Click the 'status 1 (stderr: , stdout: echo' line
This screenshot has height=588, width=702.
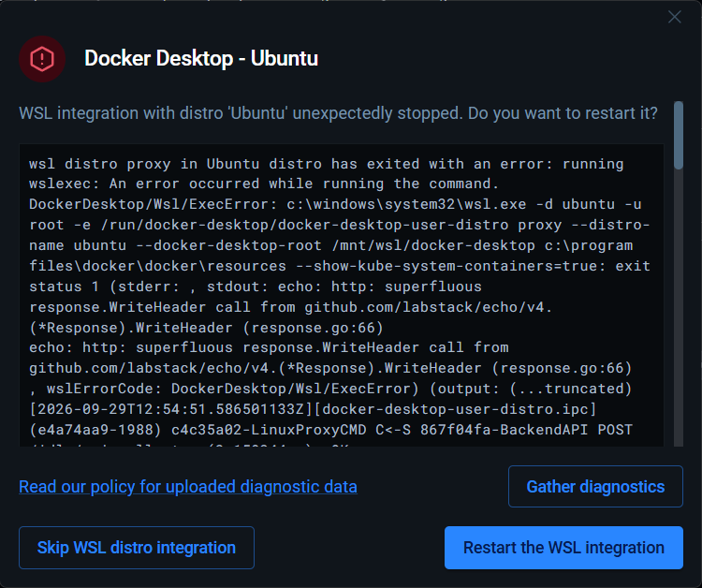pyautogui.click(x=256, y=287)
